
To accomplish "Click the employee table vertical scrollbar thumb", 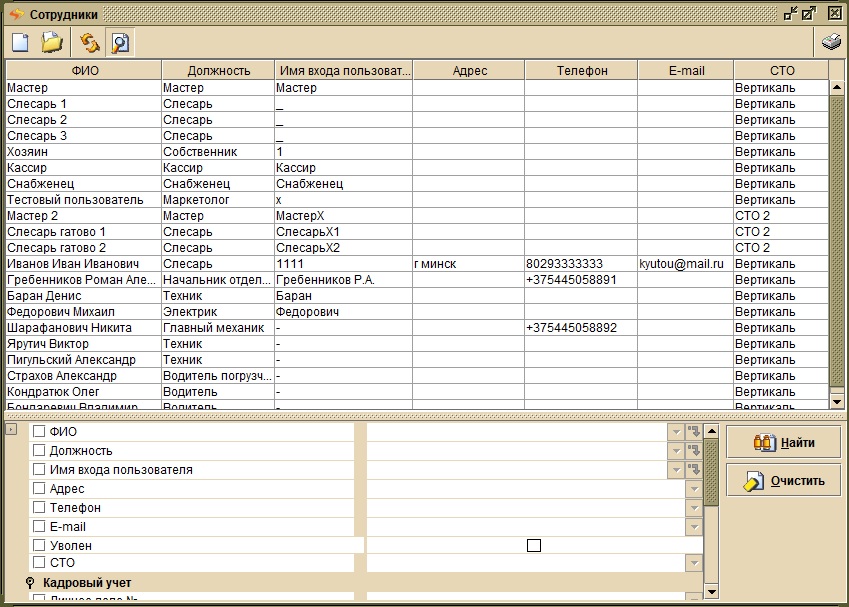I will 837,240.
